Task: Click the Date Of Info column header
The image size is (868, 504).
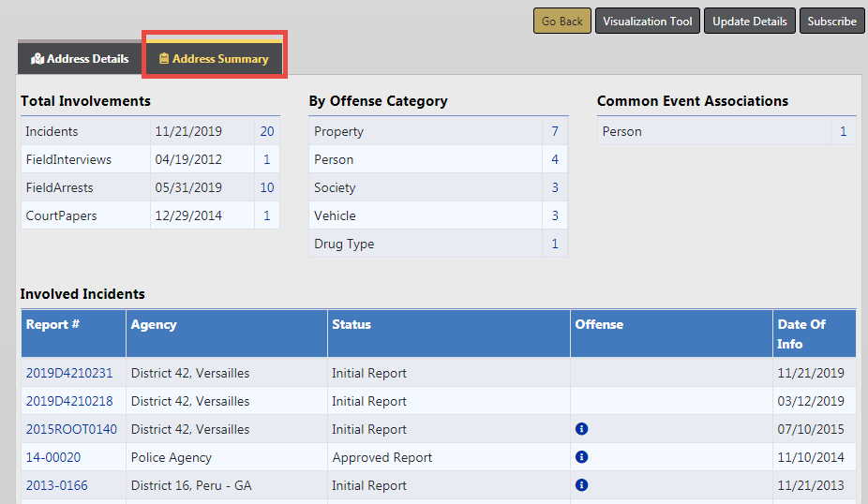Action: coord(801,334)
